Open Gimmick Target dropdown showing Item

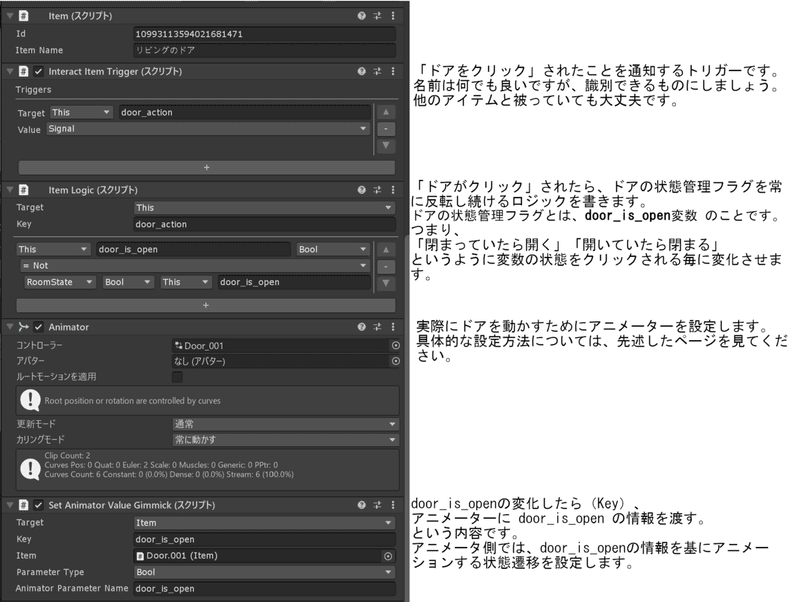264,523
